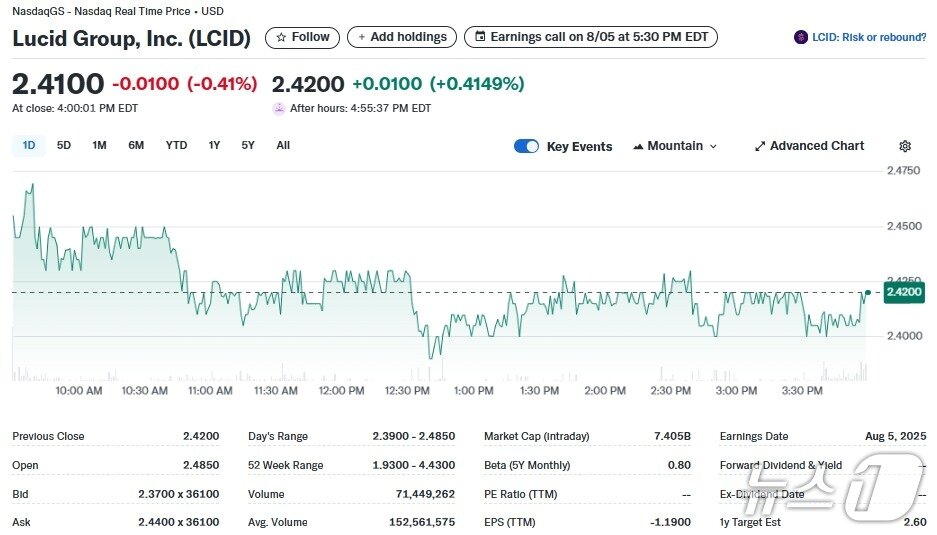The width and height of the screenshot is (937, 535).
Task: Click the Advanced Chart link
Action: tap(817, 146)
